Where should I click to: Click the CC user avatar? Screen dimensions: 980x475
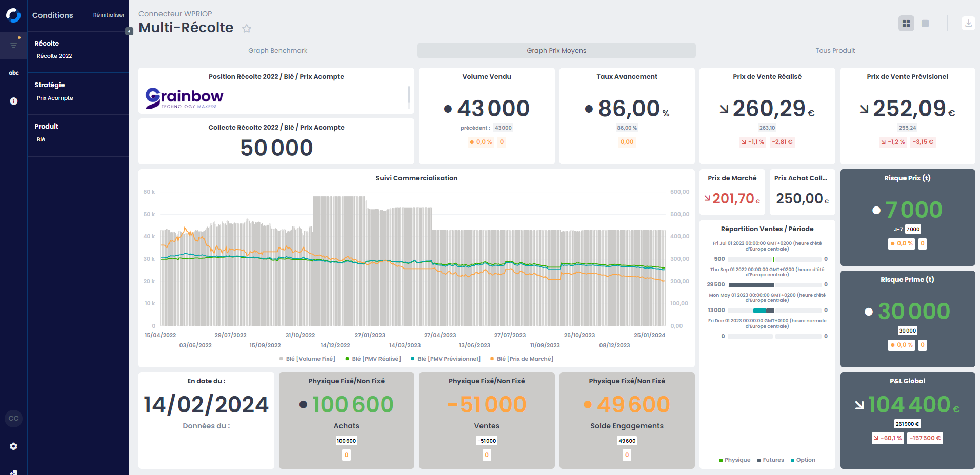(14, 418)
